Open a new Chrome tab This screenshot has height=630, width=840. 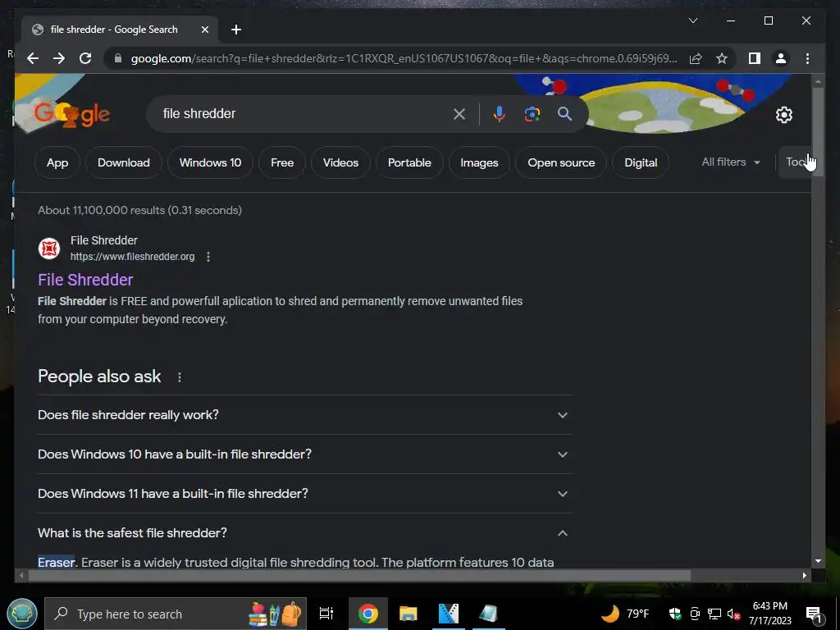coord(236,30)
